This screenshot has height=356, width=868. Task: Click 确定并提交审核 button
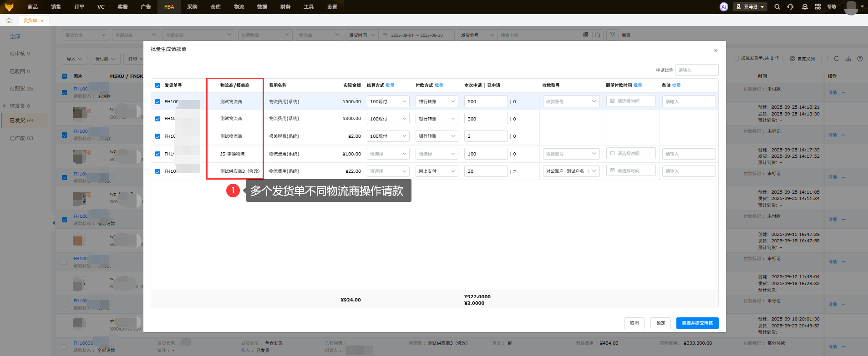(697, 323)
